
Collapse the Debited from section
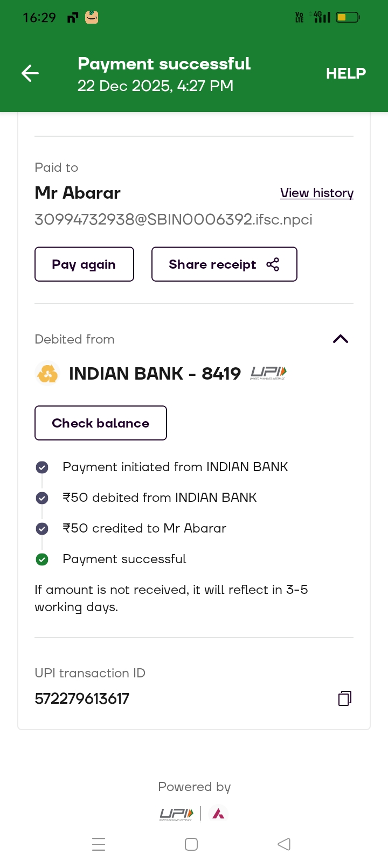(341, 339)
